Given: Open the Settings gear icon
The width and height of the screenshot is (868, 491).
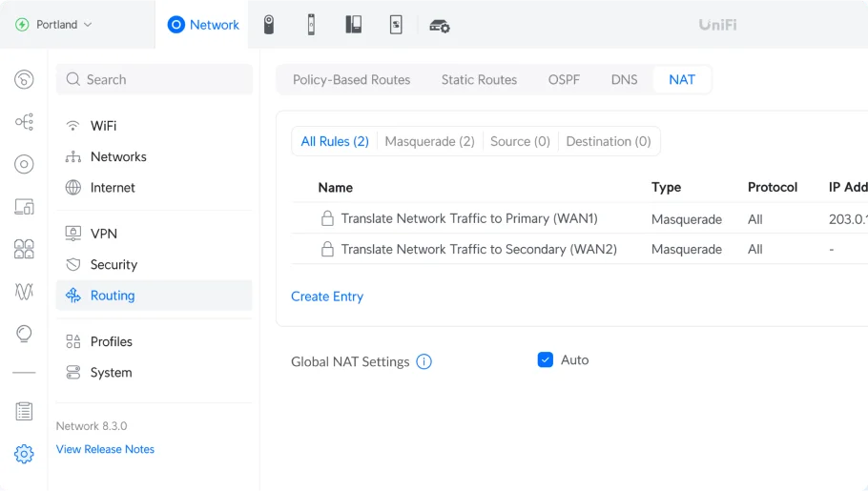Looking at the screenshot, I should coord(24,454).
